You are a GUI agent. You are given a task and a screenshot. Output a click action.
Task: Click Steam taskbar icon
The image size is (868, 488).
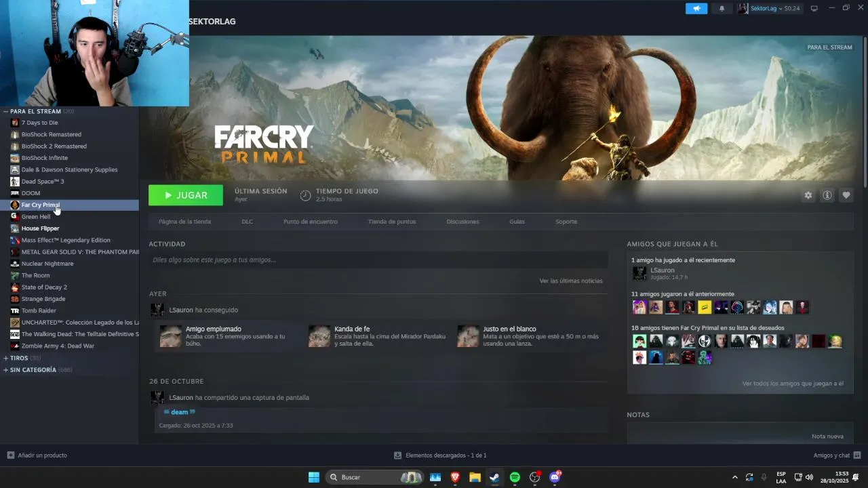[495, 477]
